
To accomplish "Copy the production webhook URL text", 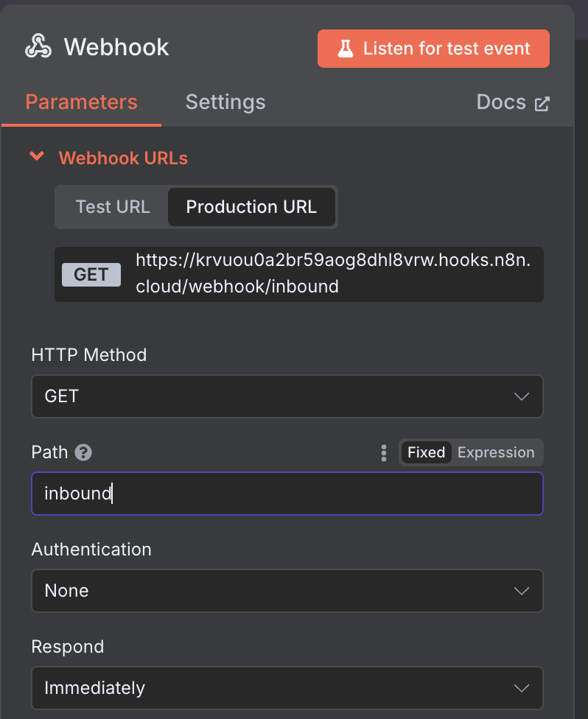I will [x=333, y=273].
